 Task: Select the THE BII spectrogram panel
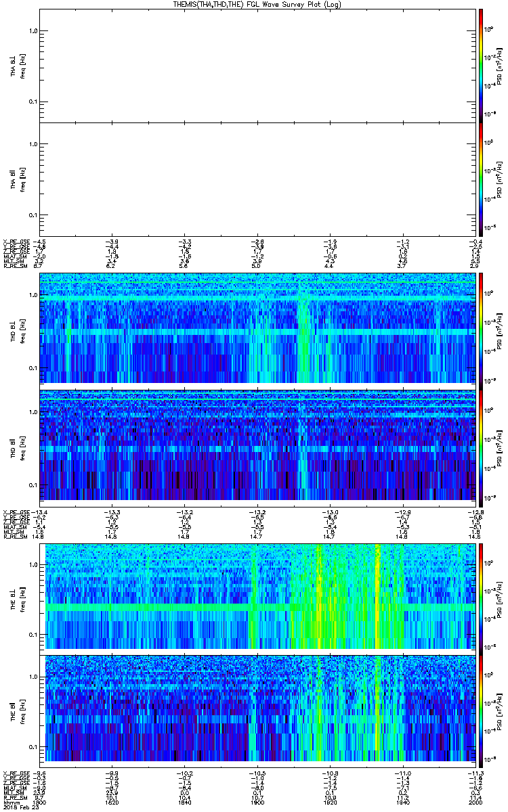[x=259, y=711]
